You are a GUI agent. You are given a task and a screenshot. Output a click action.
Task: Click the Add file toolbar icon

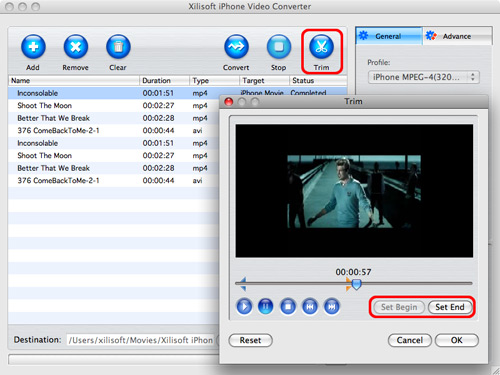click(33, 46)
